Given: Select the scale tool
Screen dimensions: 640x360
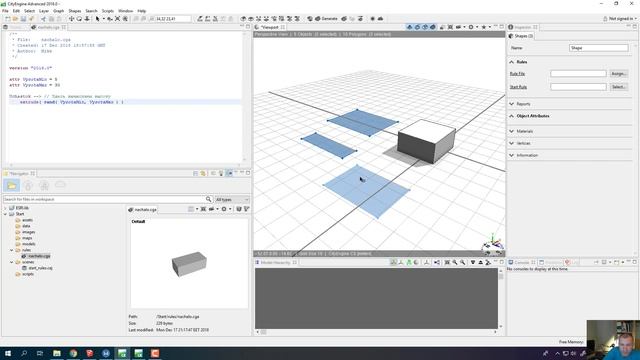Looking at the screenshot, I should [87, 19].
